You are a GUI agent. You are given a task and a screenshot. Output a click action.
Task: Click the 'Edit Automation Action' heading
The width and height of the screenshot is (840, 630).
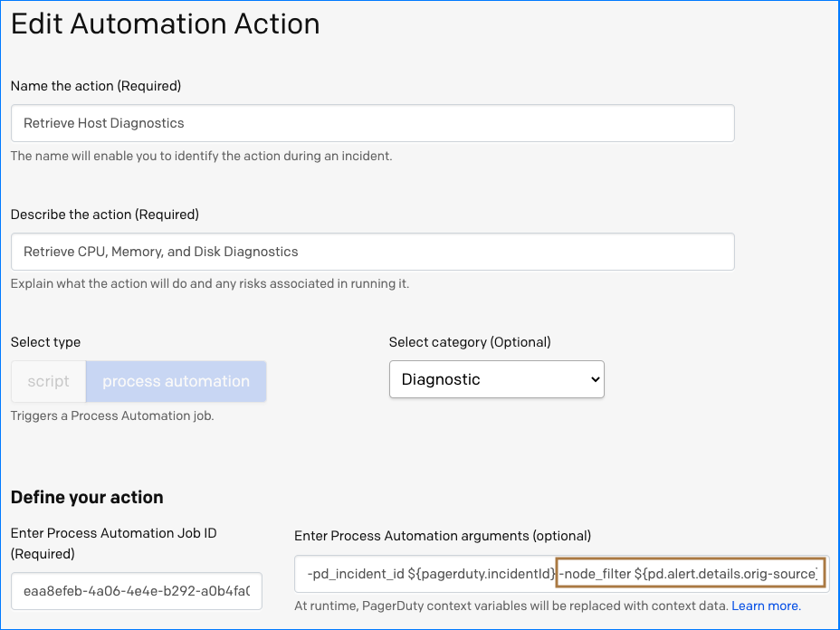pos(166,24)
